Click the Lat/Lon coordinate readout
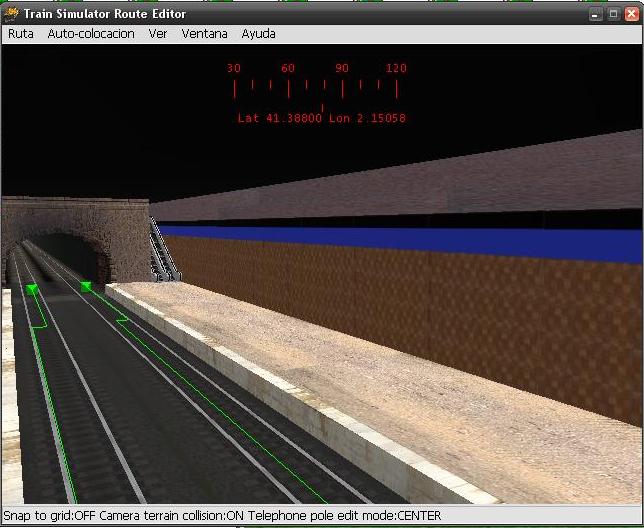The image size is (644, 528). [x=321, y=118]
